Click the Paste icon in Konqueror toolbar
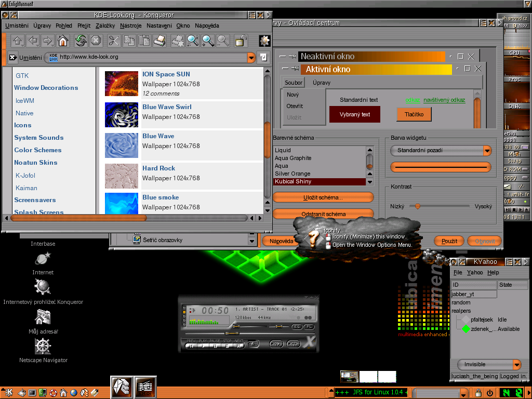The width and height of the screenshot is (532, 399). pyautogui.click(x=144, y=41)
